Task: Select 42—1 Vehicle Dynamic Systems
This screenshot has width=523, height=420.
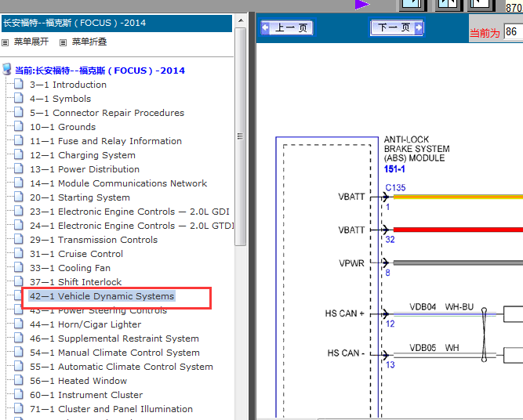Action: click(x=102, y=296)
